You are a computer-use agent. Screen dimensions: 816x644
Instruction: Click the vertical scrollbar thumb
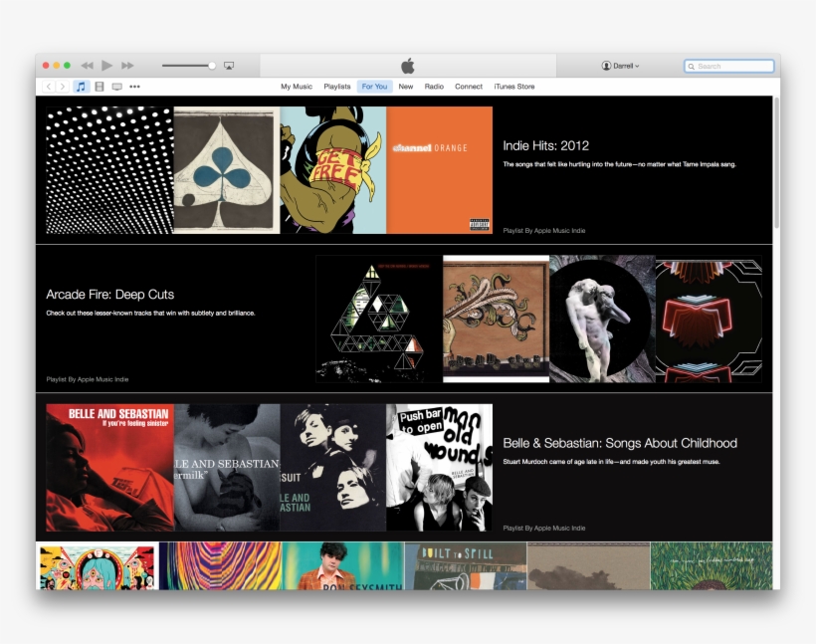click(x=776, y=162)
